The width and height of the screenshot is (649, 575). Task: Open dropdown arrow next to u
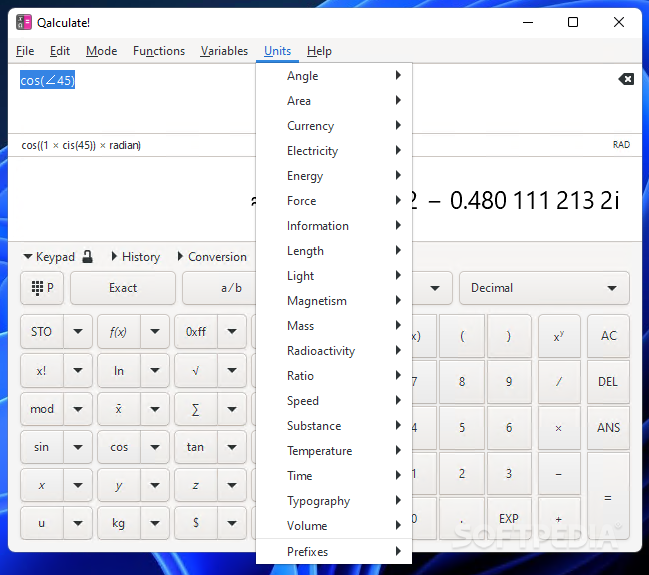pyautogui.click(x=78, y=523)
